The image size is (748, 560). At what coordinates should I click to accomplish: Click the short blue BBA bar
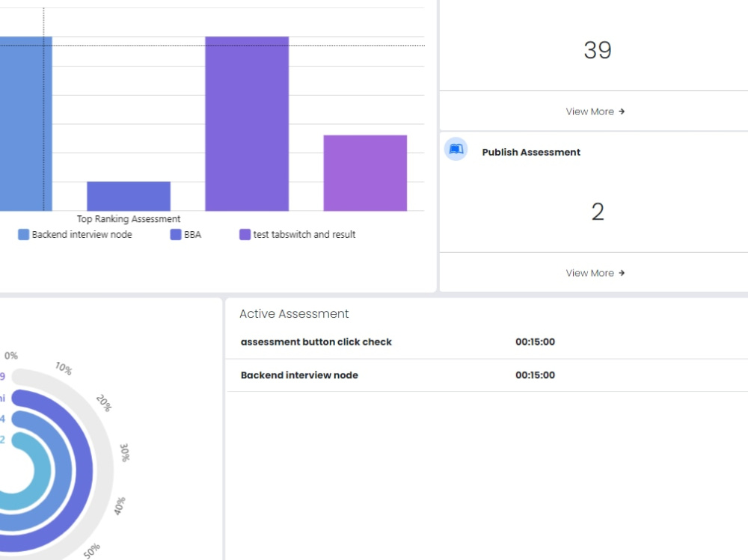click(x=129, y=196)
